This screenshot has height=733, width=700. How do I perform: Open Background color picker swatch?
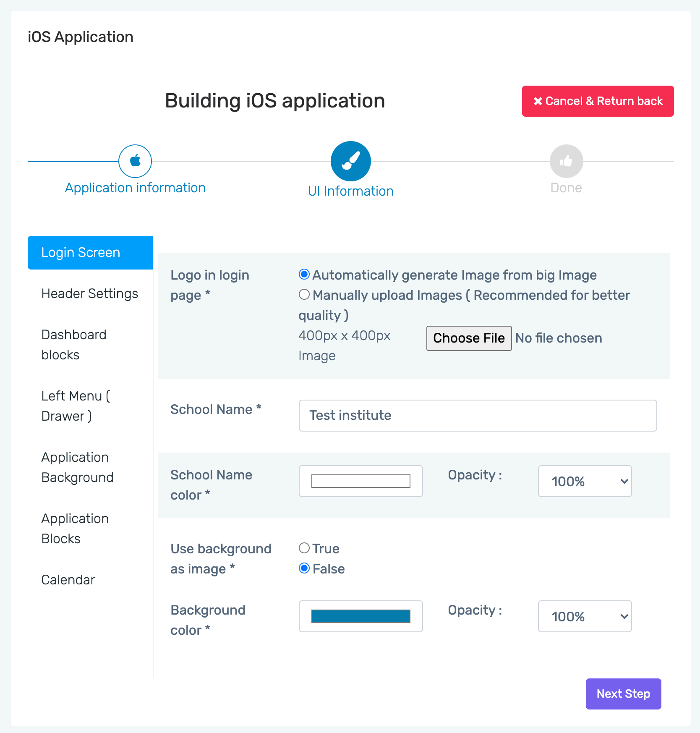(361, 616)
